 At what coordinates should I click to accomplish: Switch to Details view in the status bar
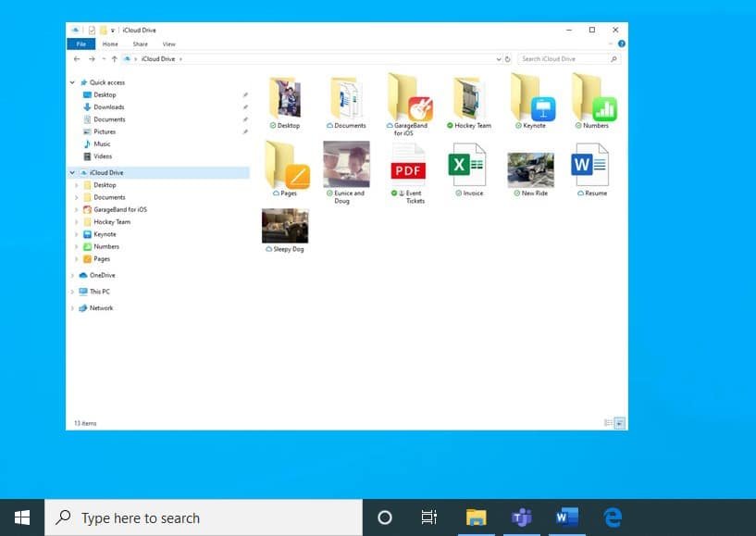(609, 423)
